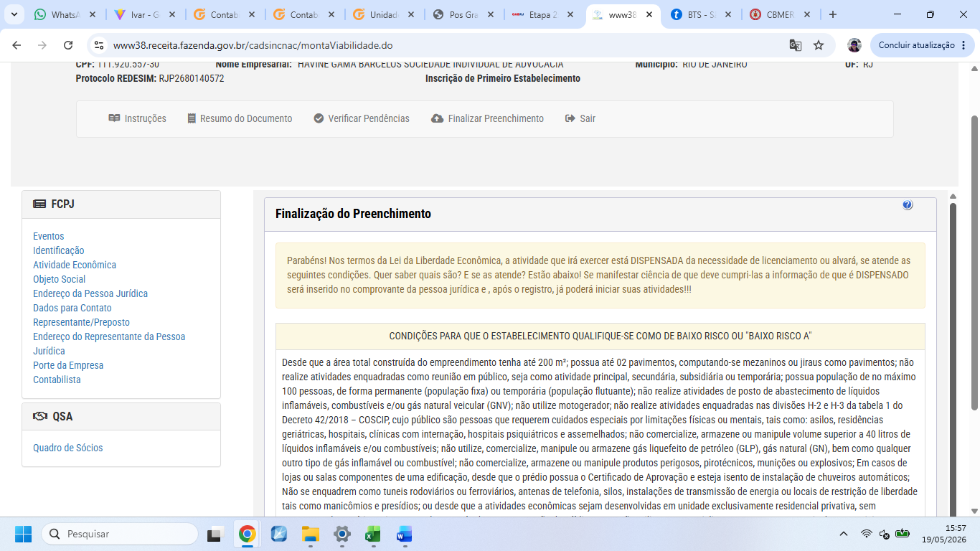Open Endereço do Representante da Pessoa Jurídica

(109, 344)
